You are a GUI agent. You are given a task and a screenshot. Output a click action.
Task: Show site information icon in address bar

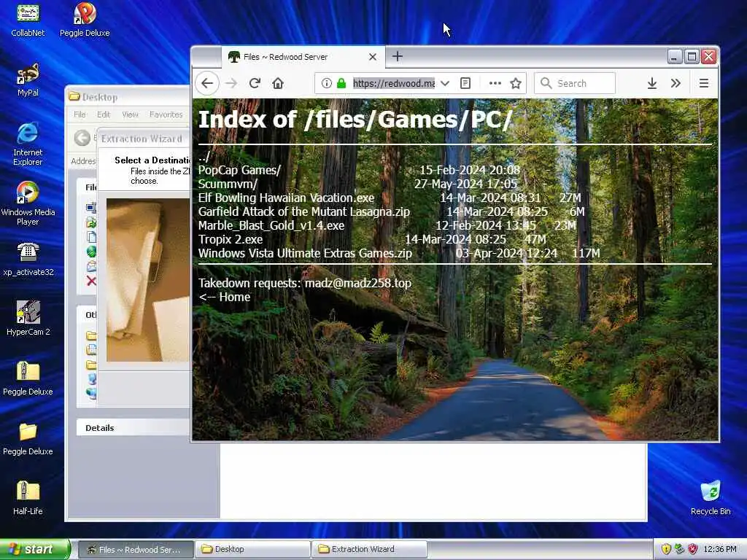coord(326,83)
